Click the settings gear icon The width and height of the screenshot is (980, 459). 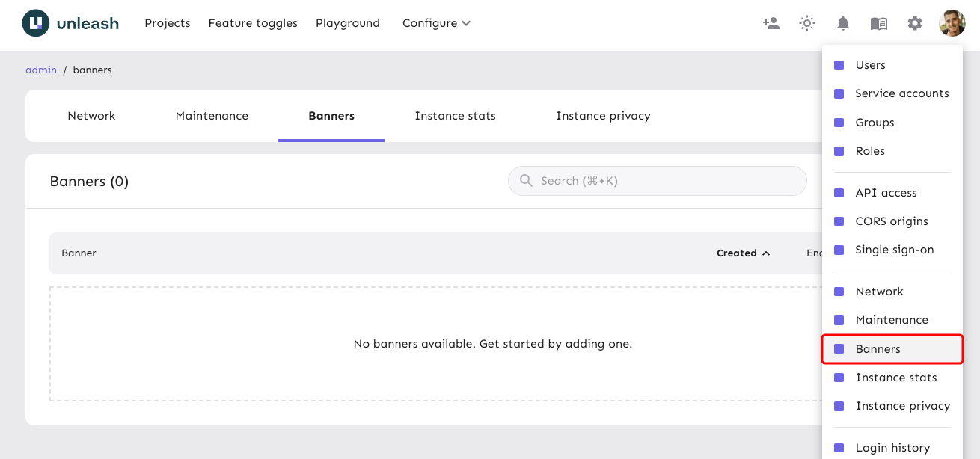(915, 23)
